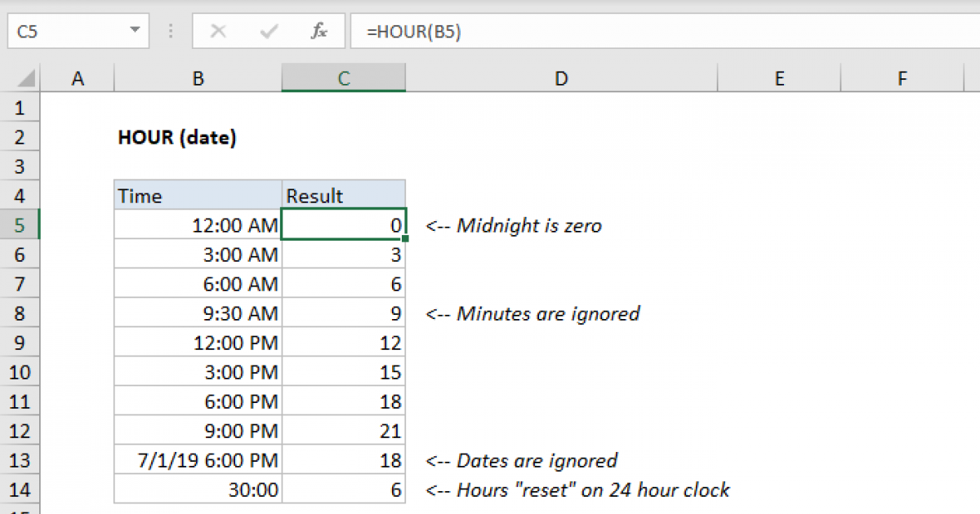Click the cell containing 30:00

point(198,490)
